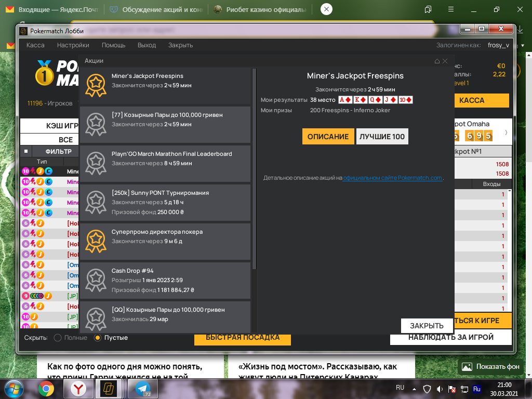Click promotions list scrollbar
The width and height of the screenshot is (532, 399).
pyautogui.click(x=255, y=169)
